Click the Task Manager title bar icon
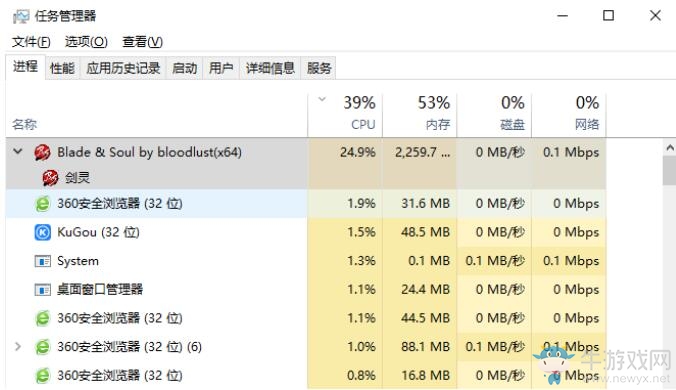The height and width of the screenshot is (390, 676). pos(21,17)
